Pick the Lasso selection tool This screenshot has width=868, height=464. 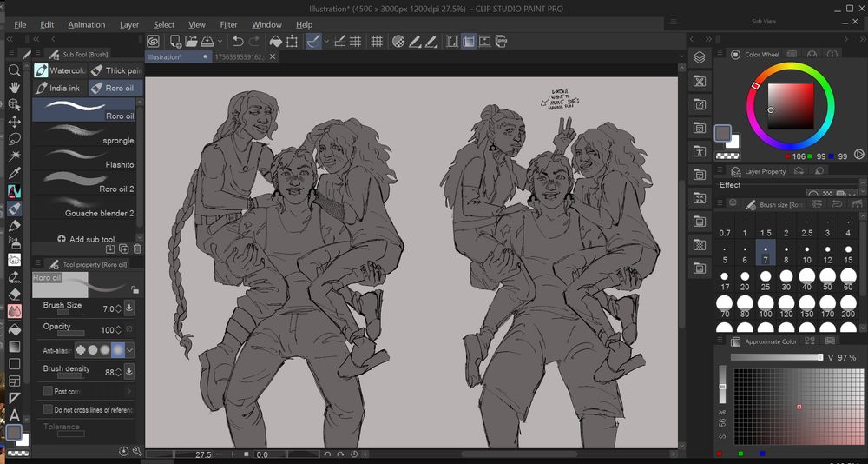[x=15, y=138]
